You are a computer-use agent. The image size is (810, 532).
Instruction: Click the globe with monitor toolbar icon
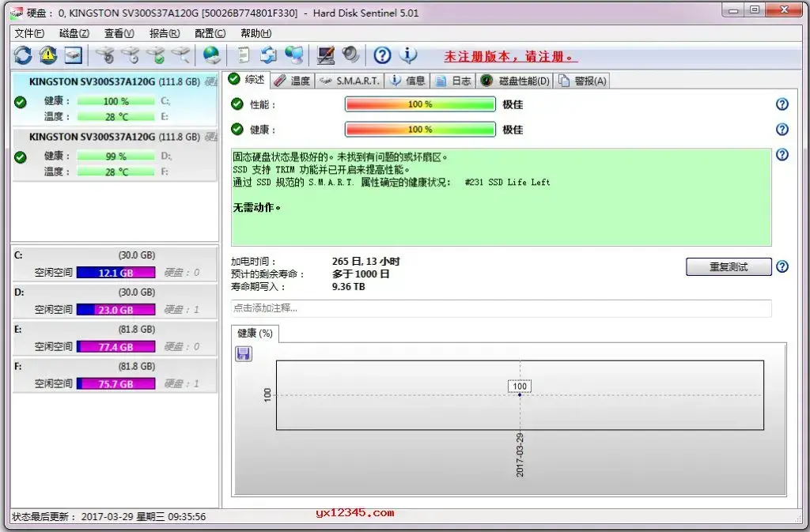[294, 55]
